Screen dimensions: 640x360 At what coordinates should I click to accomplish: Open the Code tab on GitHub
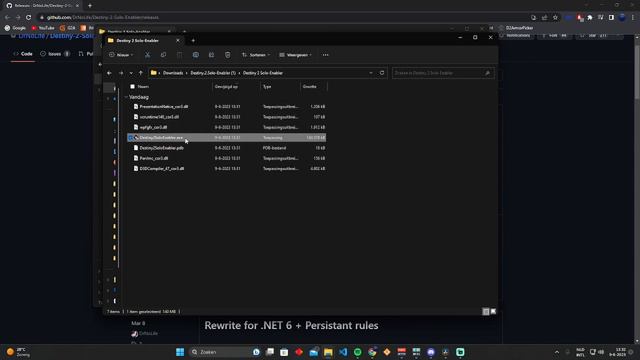23,54
